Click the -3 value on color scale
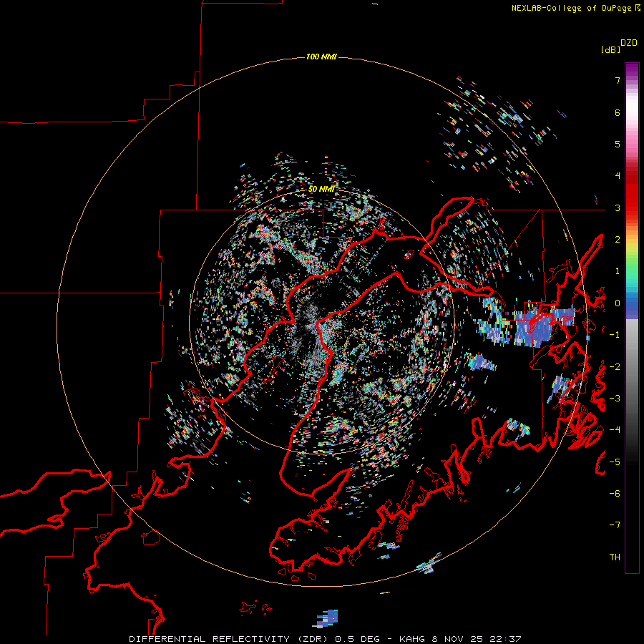 tap(615, 399)
